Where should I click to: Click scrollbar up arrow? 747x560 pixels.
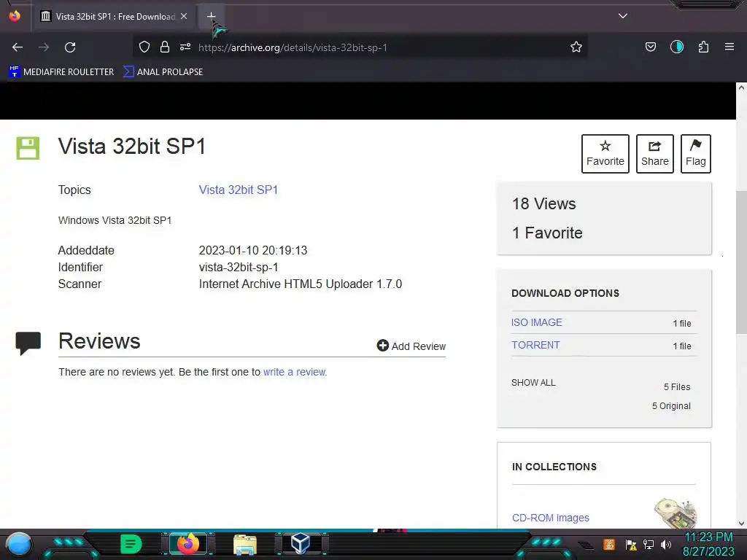pos(741,87)
